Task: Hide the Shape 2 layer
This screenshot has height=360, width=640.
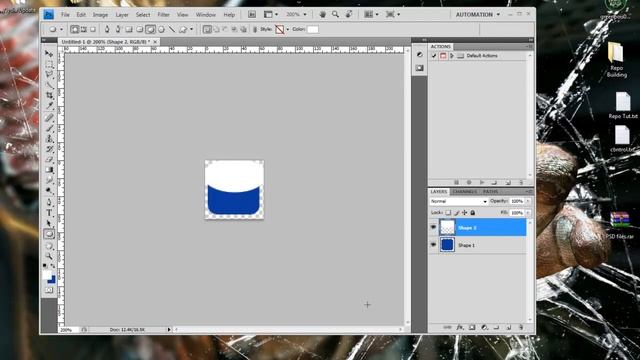Action: (x=433, y=228)
